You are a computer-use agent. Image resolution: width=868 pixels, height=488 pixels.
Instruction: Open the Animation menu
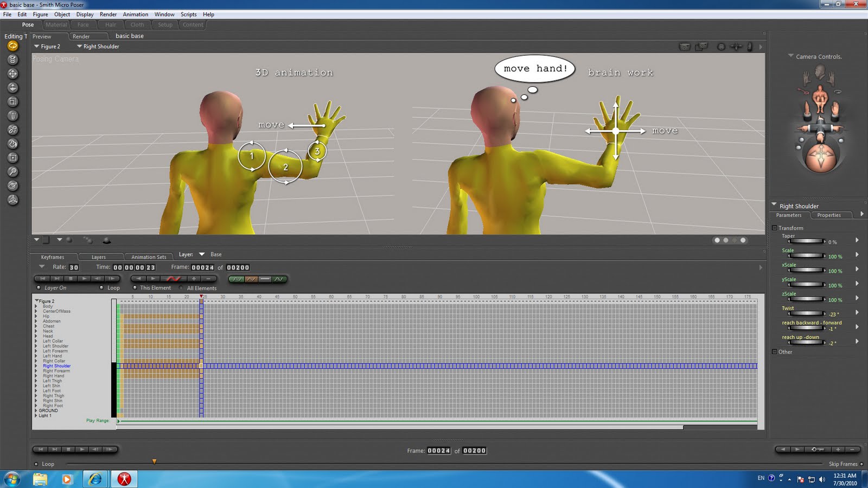(x=135, y=14)
